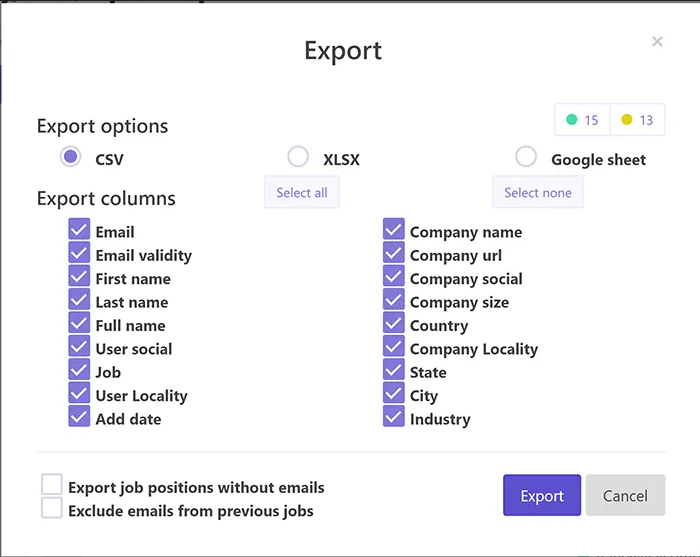
Task: Toggle the Company size checkbox
Action: coord(394,301)
